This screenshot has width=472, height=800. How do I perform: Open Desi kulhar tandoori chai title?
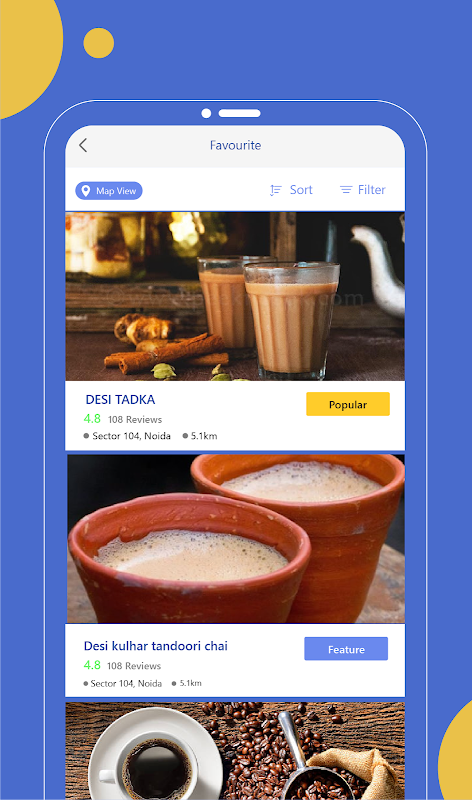pos(156,646)
